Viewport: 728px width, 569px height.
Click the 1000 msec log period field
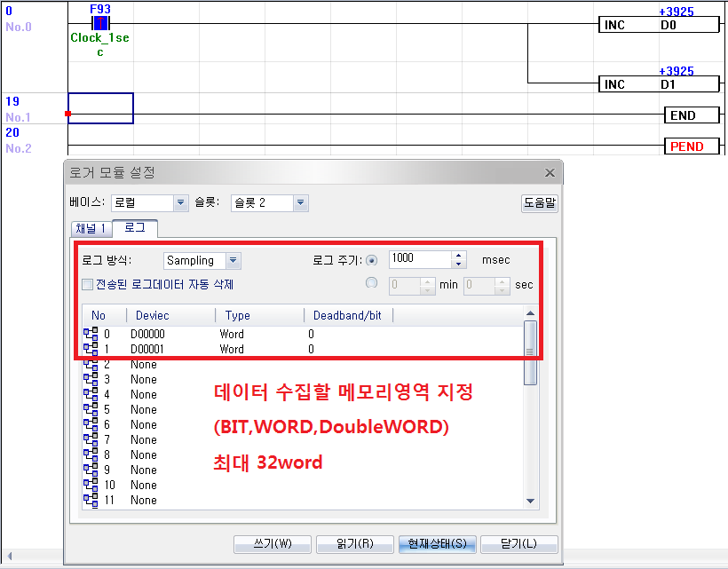click(x=420, y=259)
